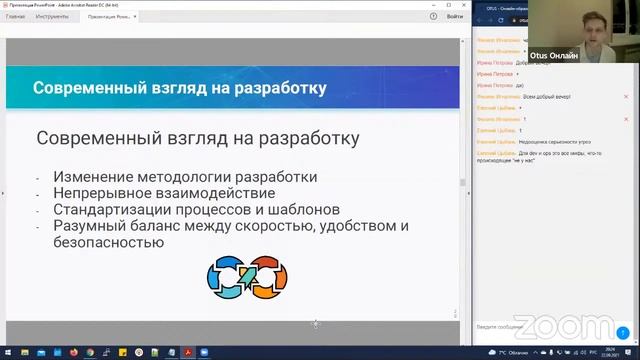Click chat message 'Недооценка серьезности угроз'
This screenshot has width=640, height=360.
(x=555, y=142)
